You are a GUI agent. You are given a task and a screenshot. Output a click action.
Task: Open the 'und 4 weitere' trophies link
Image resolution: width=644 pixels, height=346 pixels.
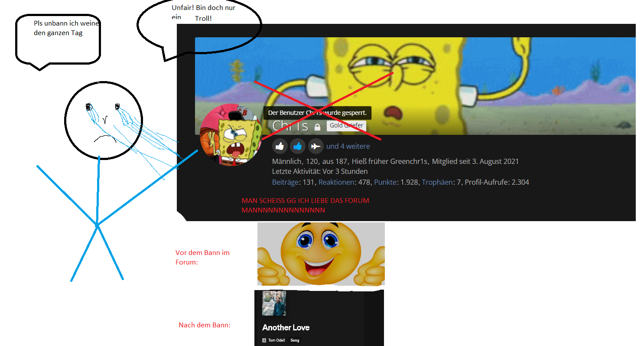348,146
